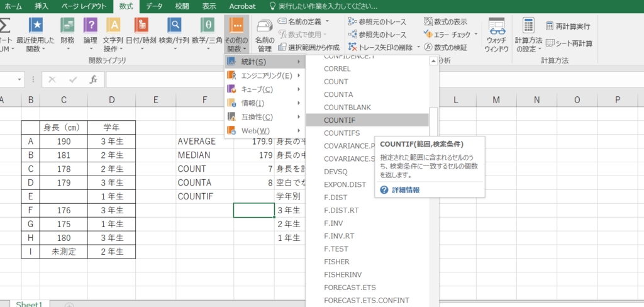The height and width of the screenshot is (307, 644).
Task: Open ウォッチ ウィンドウ glasses icon
Action: pyautogui.click(x=497, y=26)
